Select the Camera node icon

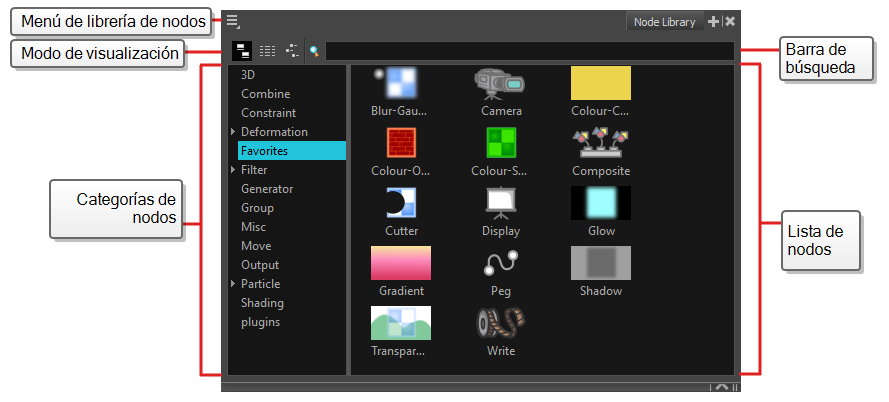[x=499, y=84]
